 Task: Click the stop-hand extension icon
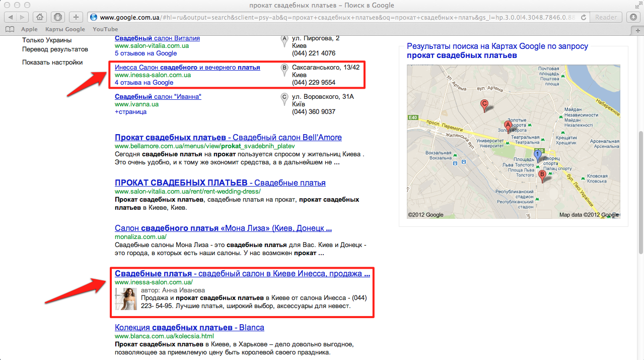point(58,17)
